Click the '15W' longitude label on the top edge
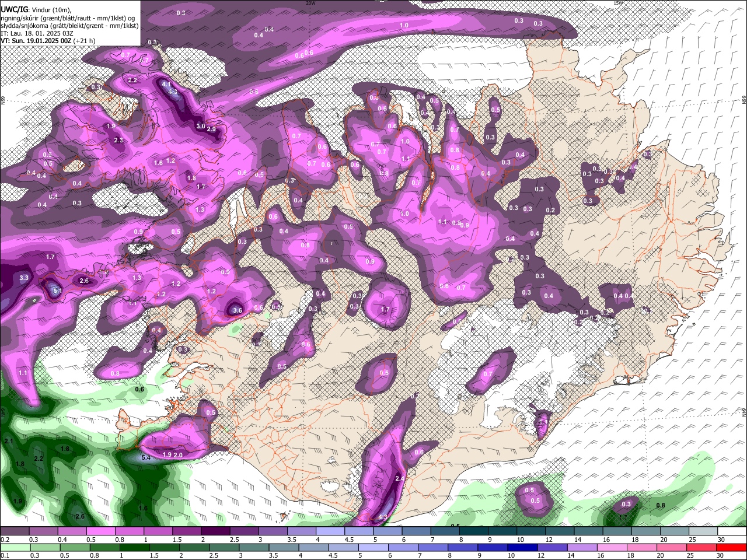Screen dimensions: 747x560 click(618, 3)
